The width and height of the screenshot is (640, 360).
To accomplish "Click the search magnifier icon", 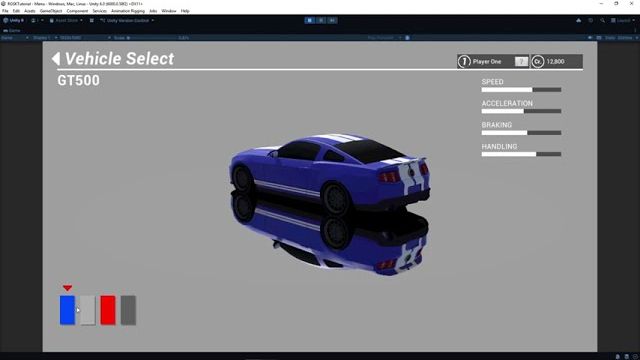I will [x=602, y=20].
